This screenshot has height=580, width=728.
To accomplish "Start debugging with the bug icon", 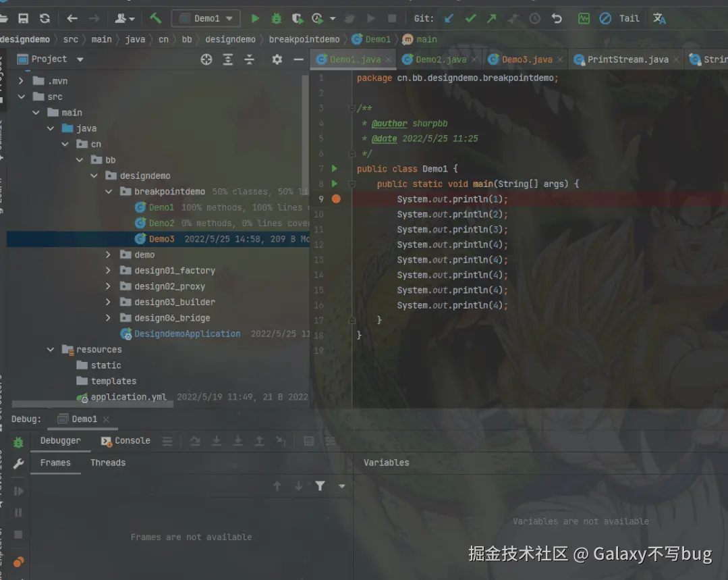I will [x=276, y=18].
